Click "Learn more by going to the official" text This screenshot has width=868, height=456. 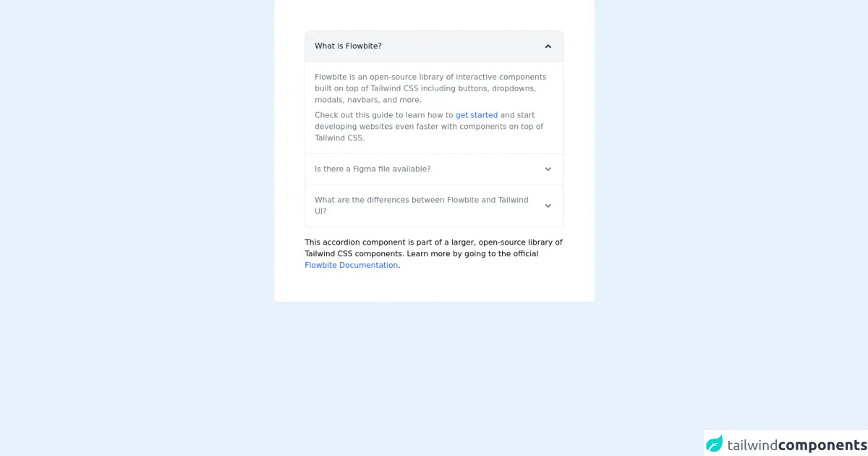[472, 254]
